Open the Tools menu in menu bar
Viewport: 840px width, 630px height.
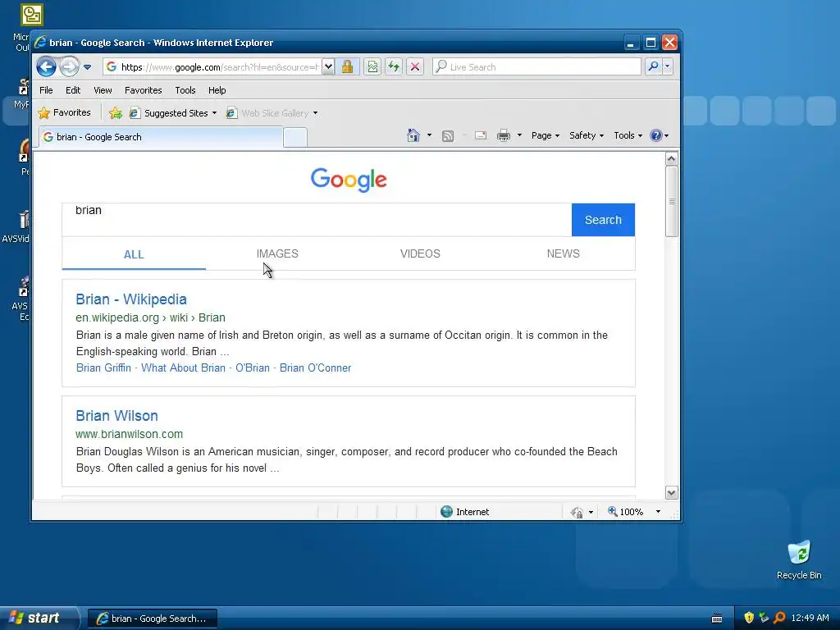185,90
